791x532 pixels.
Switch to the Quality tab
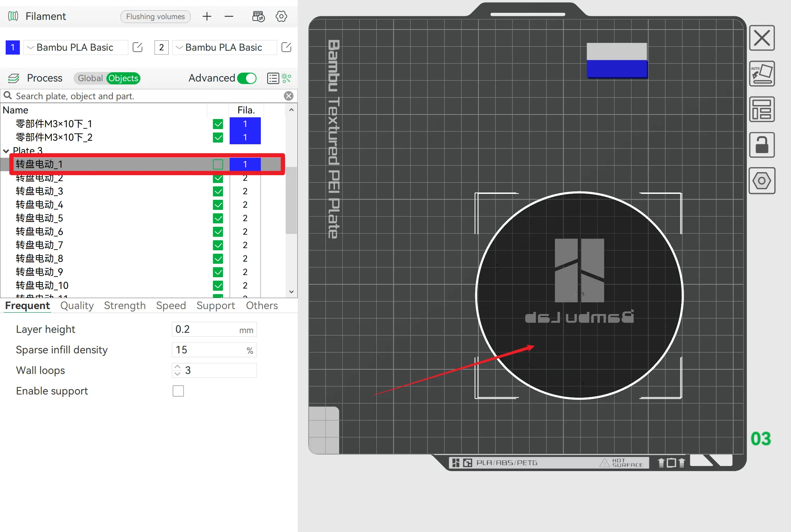pyautogui.click(x=77, y=306)
